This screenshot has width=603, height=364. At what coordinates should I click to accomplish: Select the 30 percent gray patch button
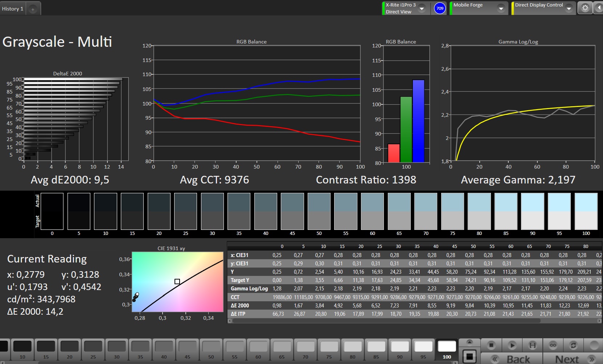coord(117,350)
